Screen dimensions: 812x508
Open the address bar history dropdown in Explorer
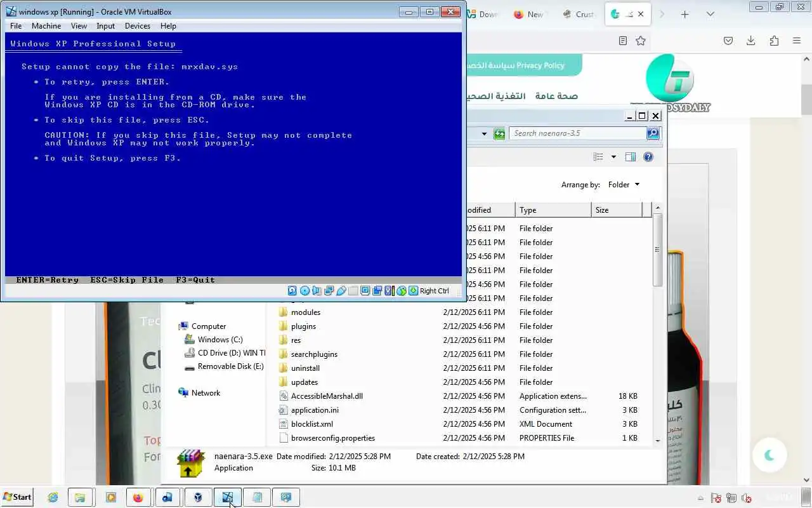click(x=484, y=133)
